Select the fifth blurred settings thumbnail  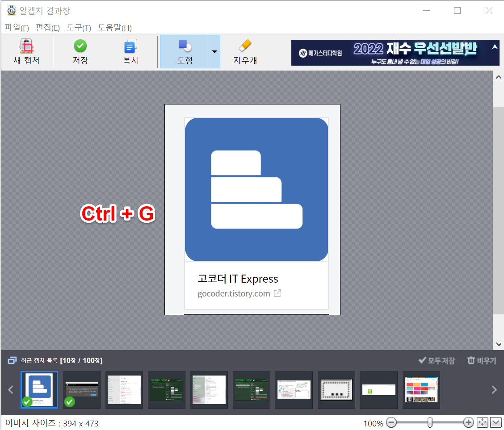209,390
